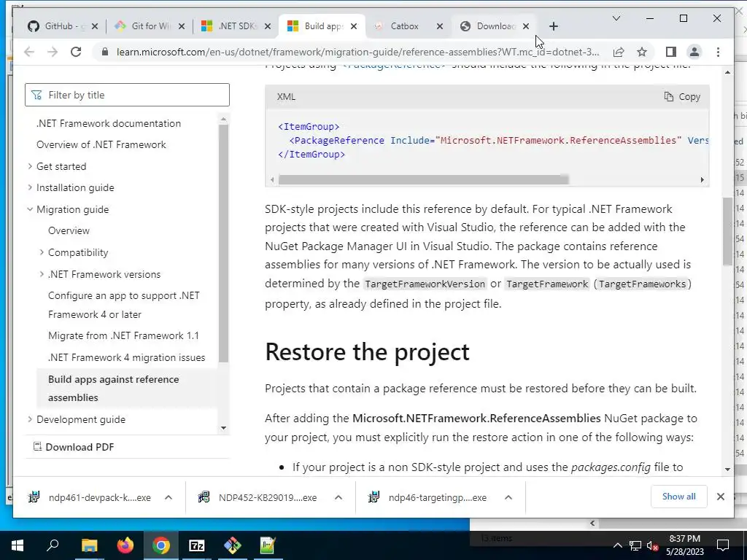Click the sidebar vertical scrollbar thumb
Screen dimensions: 747x560
point(223,243)
